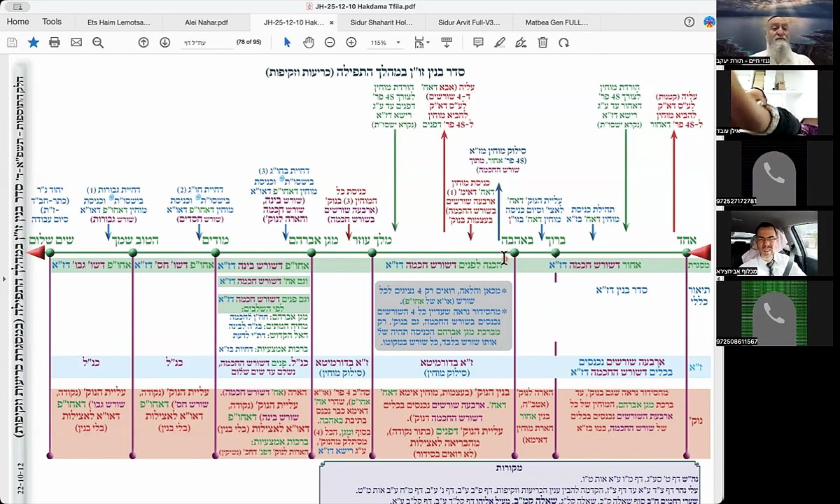Open the fit page options dropdown
840x504 pixels.
click(x=422, y=43)
